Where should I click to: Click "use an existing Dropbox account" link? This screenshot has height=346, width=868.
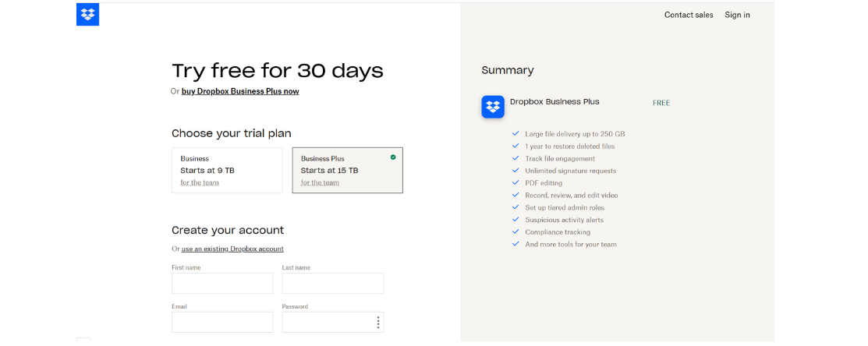[x=232, y=249]
